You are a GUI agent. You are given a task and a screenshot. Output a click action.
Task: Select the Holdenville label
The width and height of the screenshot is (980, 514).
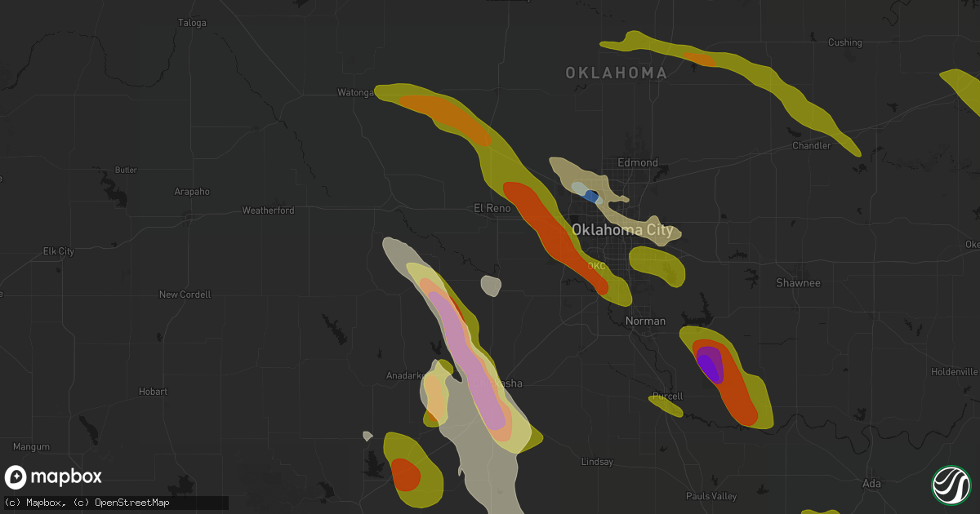(955, 372)
